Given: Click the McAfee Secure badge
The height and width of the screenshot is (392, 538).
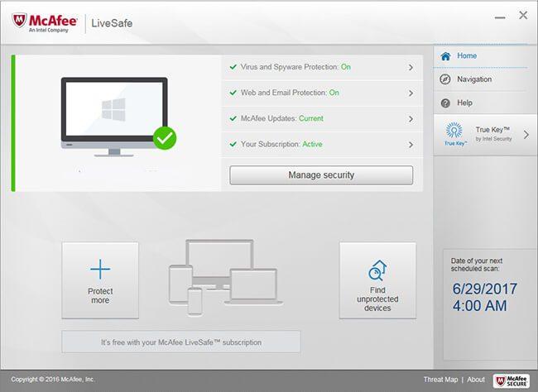Looking at the screenshot, I should point(511,380).
